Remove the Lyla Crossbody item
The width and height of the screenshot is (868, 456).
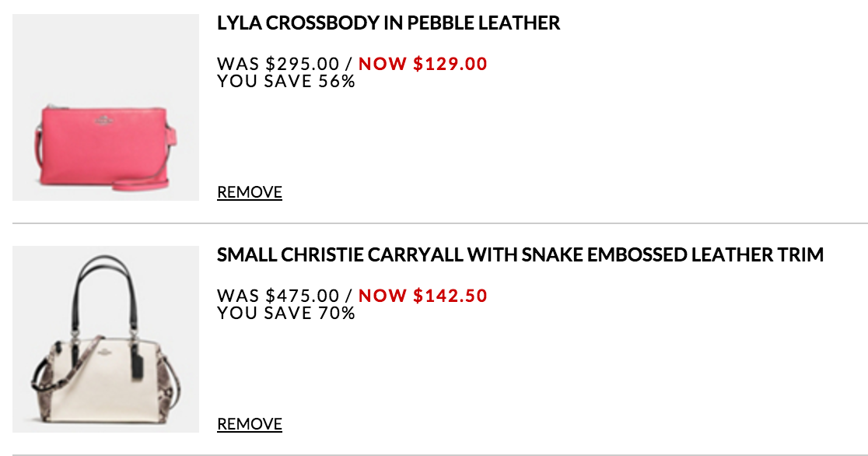tap(249, 192)
